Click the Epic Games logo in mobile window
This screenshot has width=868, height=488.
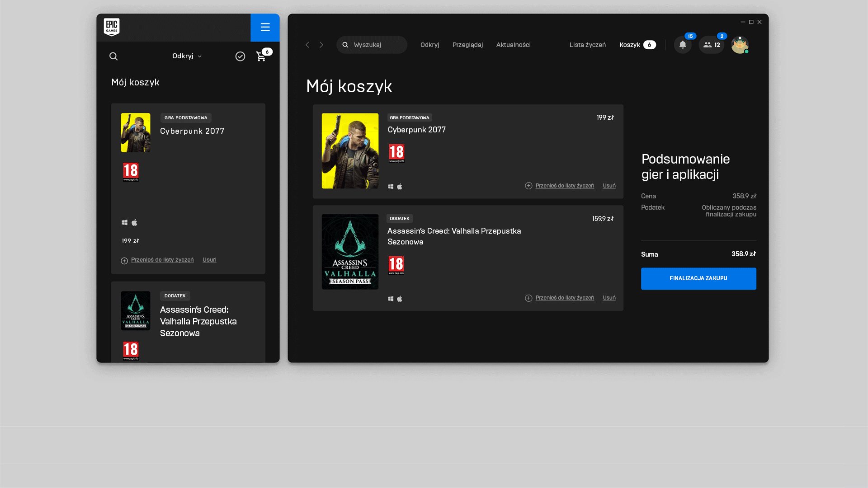coord(112,27)
